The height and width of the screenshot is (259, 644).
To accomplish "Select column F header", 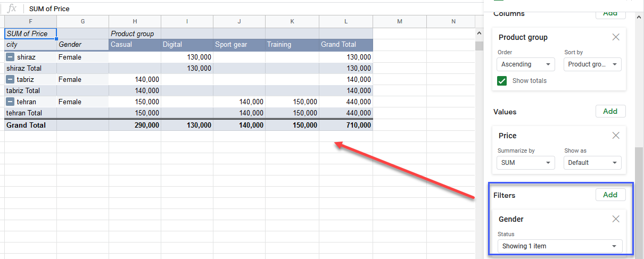I will click(30, 21).
